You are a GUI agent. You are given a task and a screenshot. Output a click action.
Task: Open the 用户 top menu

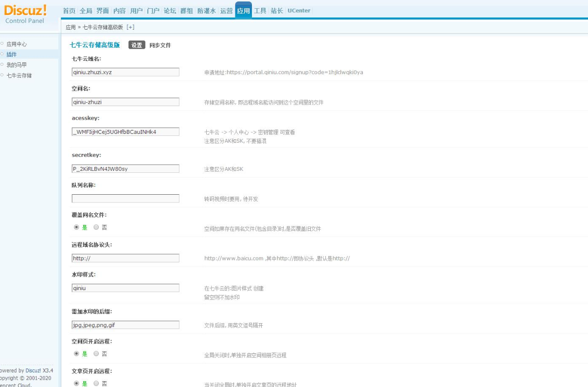137,11
